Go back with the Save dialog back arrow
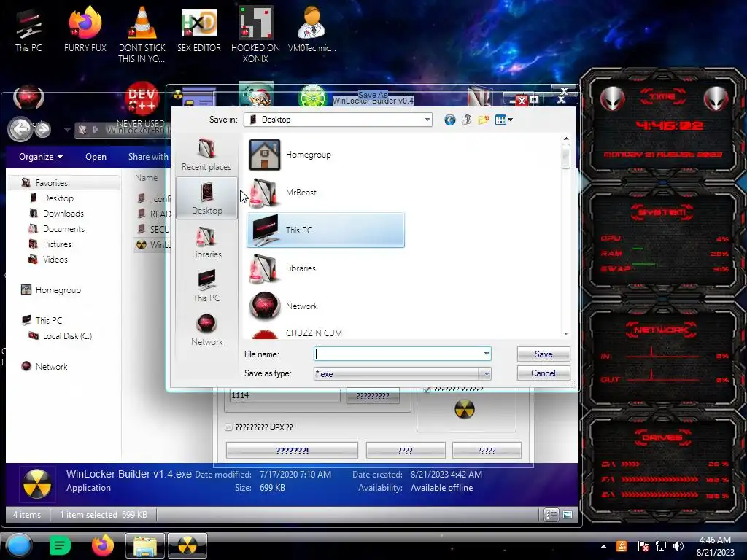This screenshot has width=747, height=560. (449, 120)
